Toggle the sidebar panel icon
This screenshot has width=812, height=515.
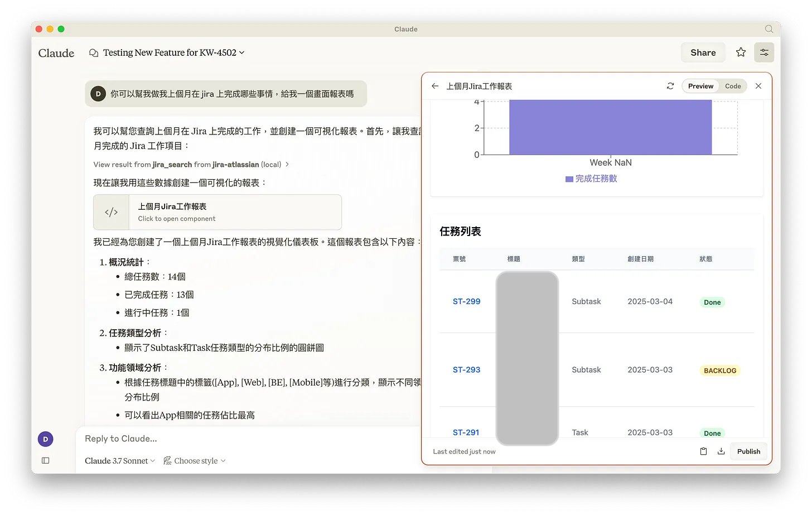pos(46,460)
